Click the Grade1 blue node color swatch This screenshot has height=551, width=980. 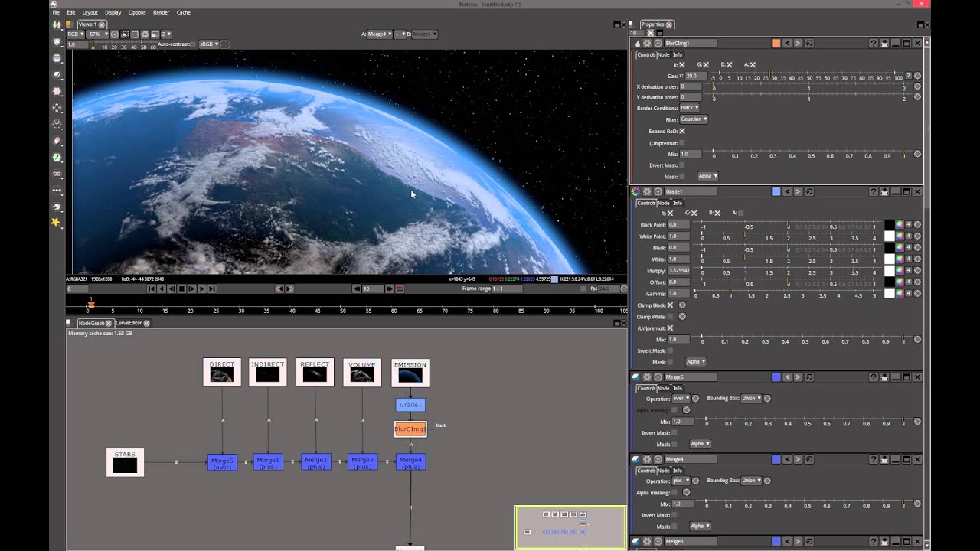tap(776, 191)
